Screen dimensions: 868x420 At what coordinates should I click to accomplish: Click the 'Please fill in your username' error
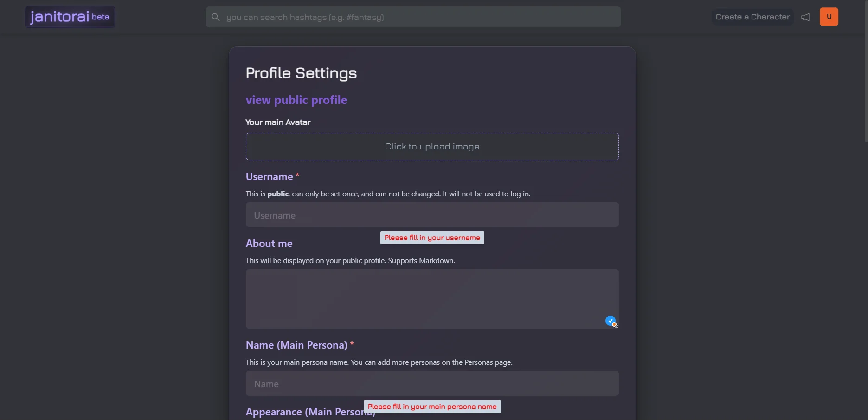point(432,238)
